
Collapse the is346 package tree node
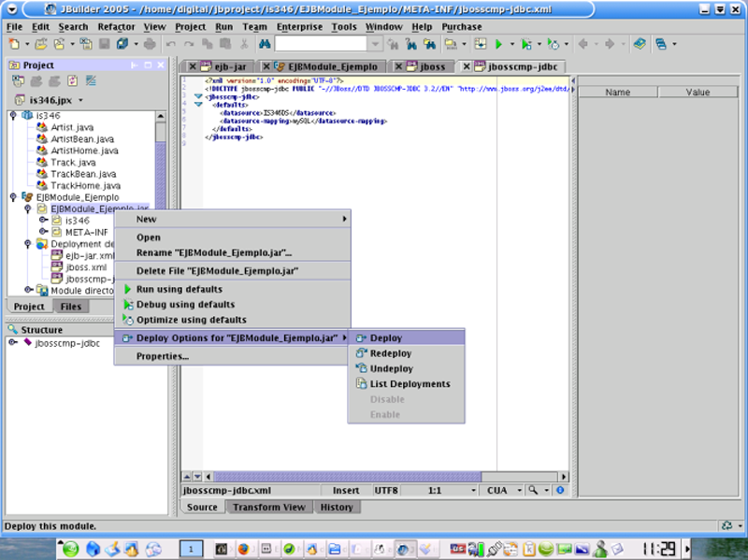tap(13, 115)
